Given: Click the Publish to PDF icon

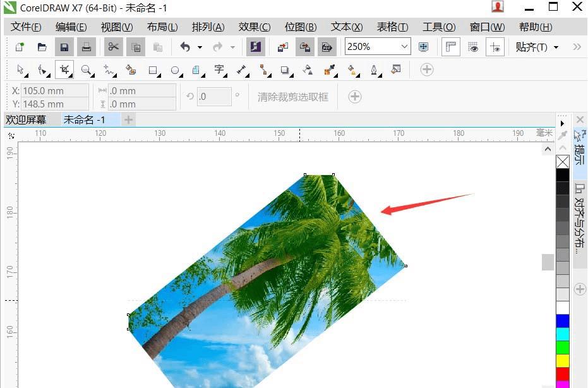Looking at the screenshot, I should (x=327, y=47).
